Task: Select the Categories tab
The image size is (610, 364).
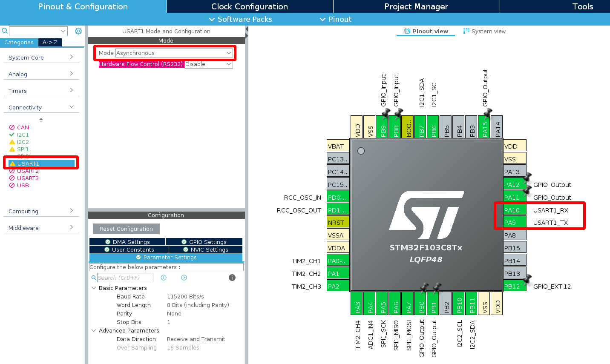Action: (x=19, y=42)
